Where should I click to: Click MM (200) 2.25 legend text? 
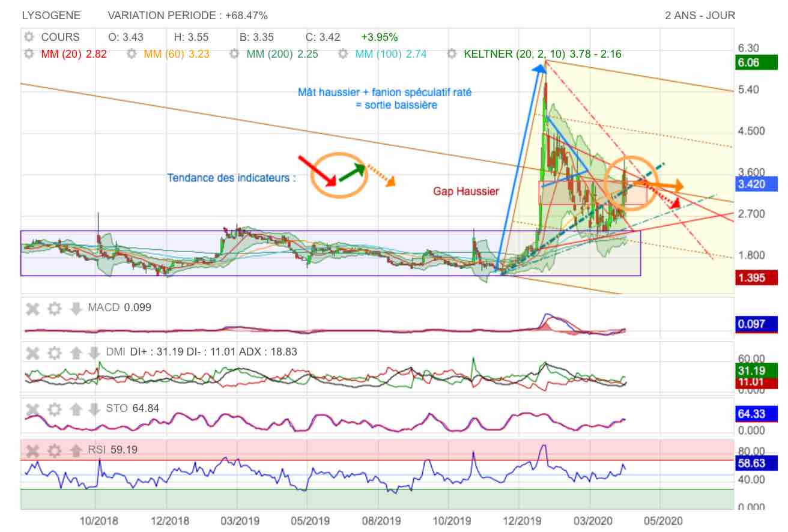pyautogui.click(x=282, y=54)
